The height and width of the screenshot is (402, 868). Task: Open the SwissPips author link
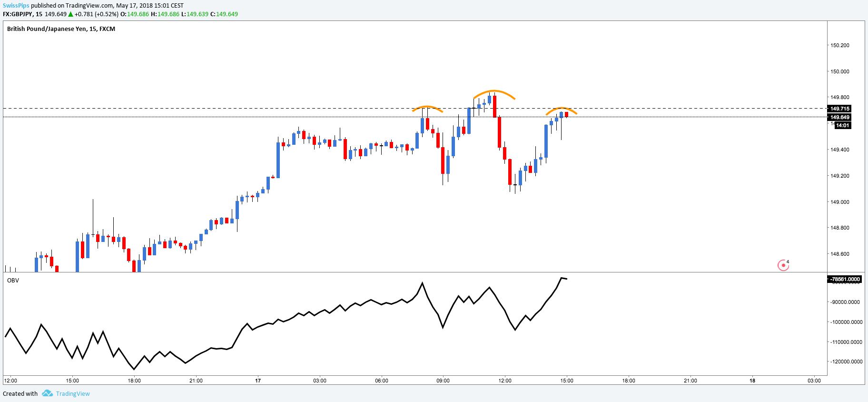coord(16,6)
